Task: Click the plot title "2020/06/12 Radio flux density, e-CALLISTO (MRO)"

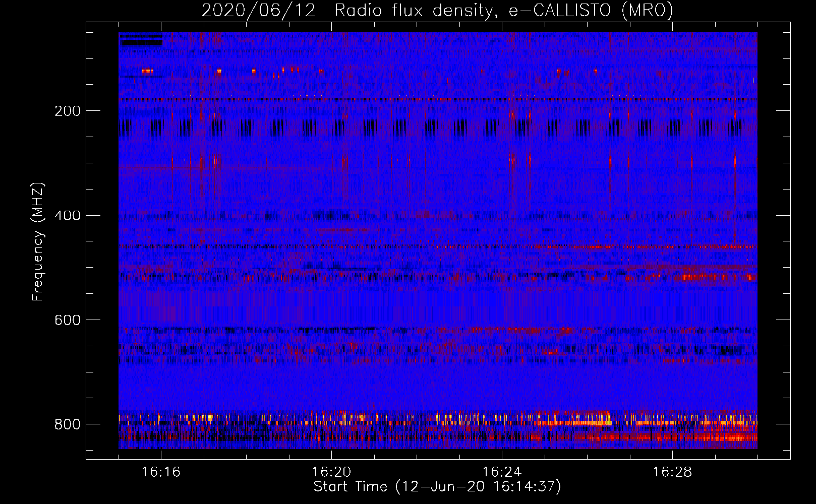Action: click(437, 10)
